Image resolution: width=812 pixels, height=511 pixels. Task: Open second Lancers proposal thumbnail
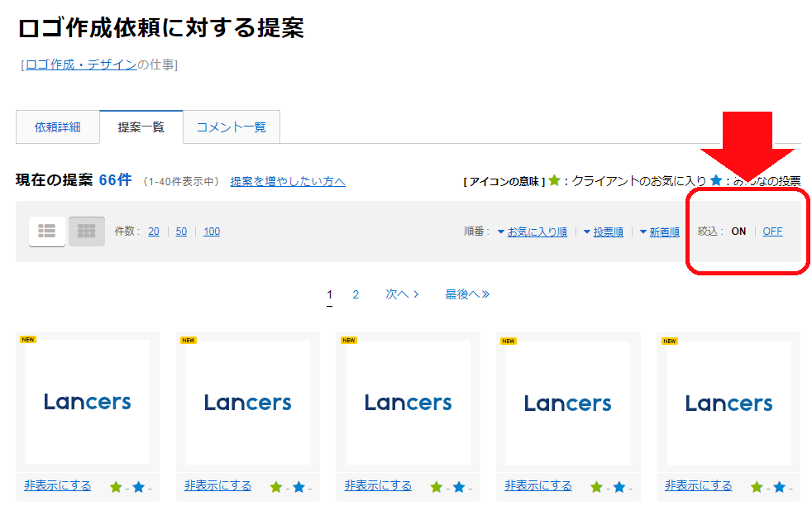click(x=248, y=403)
